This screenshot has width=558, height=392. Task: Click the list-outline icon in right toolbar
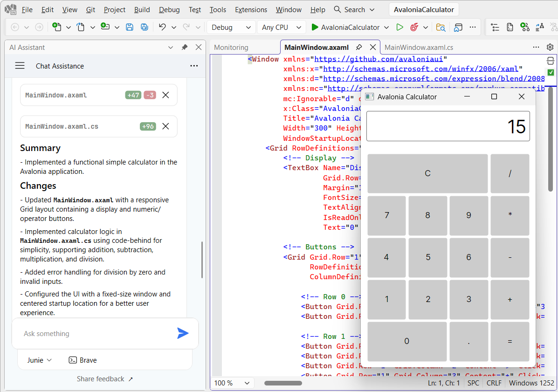(495, 28)
